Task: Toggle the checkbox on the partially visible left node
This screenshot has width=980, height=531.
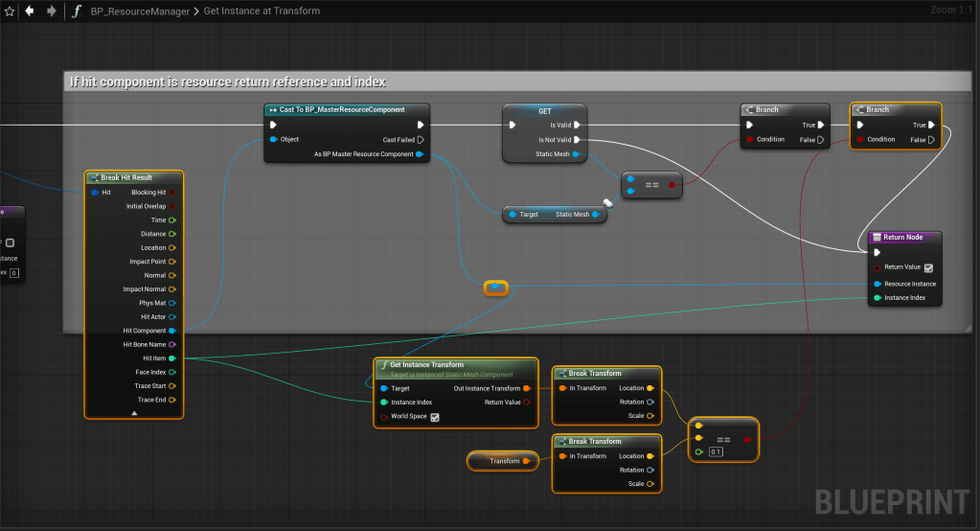Action: tap(10, 243)
